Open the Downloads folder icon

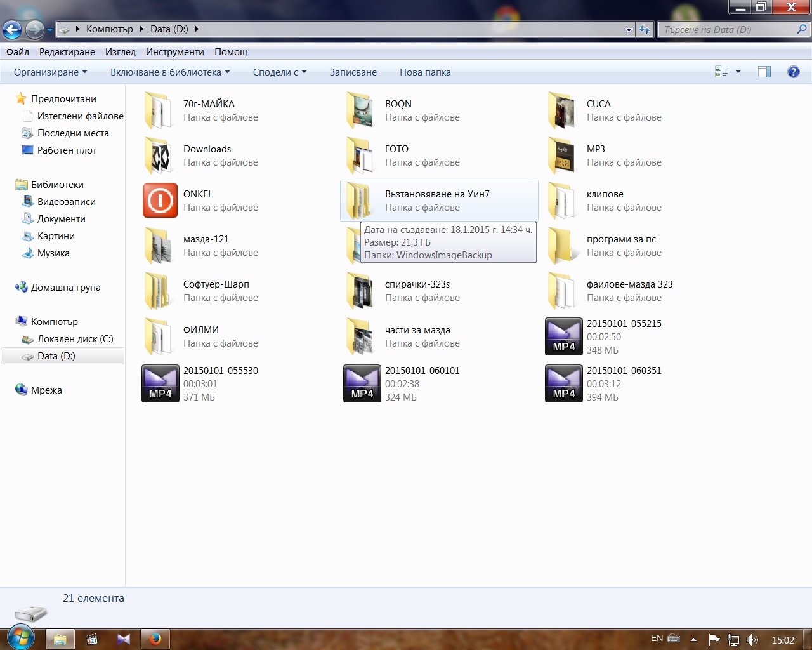pos(159,156)
